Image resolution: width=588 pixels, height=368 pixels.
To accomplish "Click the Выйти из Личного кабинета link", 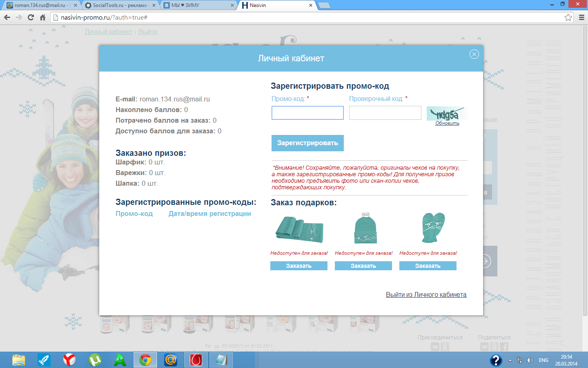I will 426,295.
